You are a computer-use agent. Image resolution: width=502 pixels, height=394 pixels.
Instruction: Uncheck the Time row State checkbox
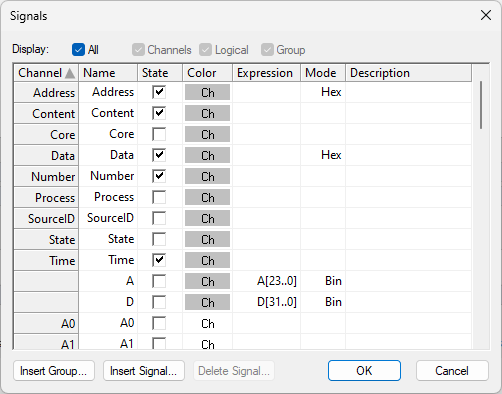[x=159, y=260]
